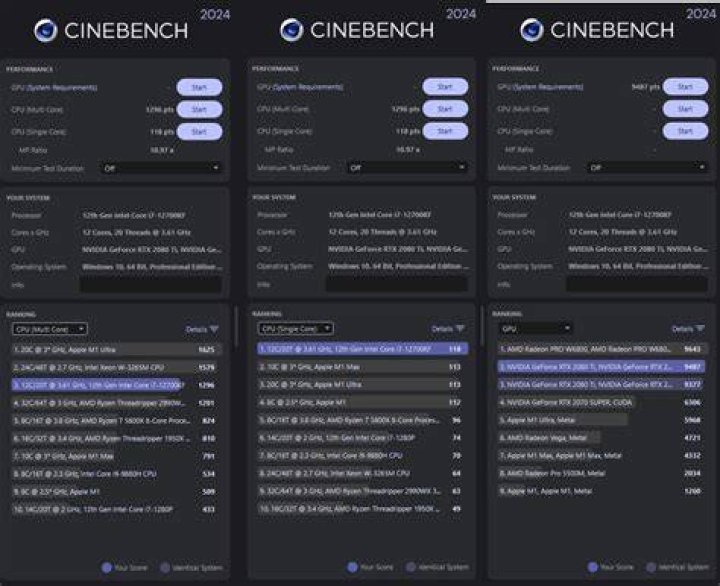Screen dimensions: 720x586
Task: Start CPU (Single Core) test in the GPU ranking window
Action: click(685, 131)
